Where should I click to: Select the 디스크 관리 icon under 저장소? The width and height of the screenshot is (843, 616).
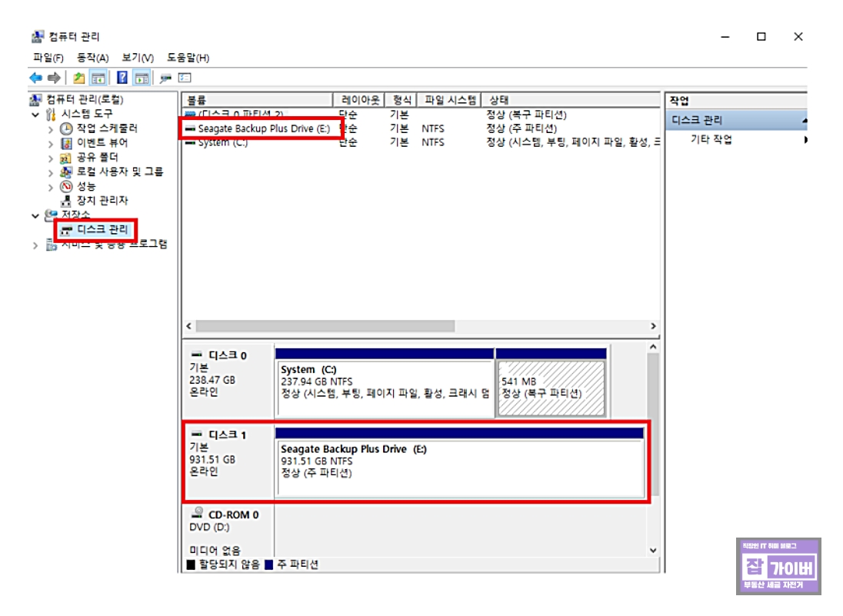[x=67, y=228]
